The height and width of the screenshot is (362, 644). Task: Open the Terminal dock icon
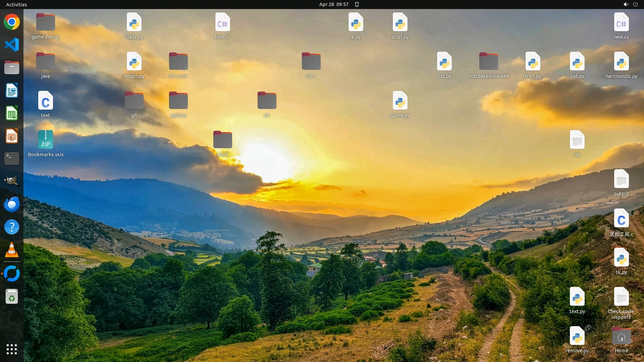pos(12,159)
